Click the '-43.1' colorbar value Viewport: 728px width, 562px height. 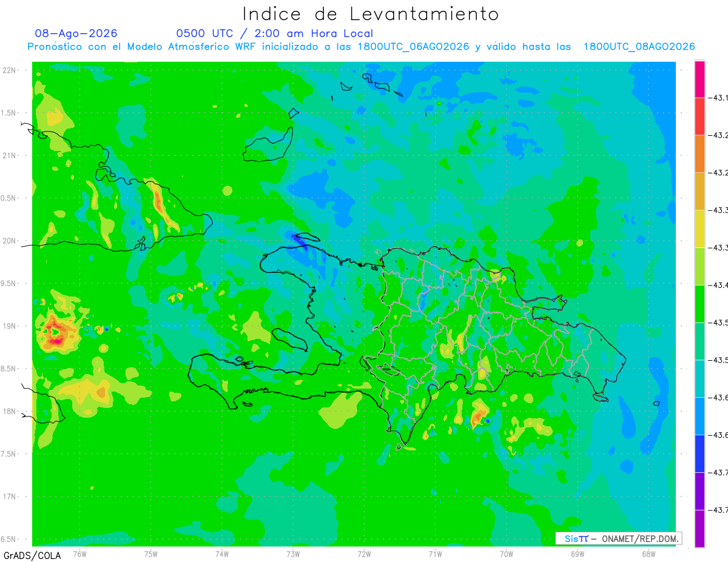click(x=719, y=98)
